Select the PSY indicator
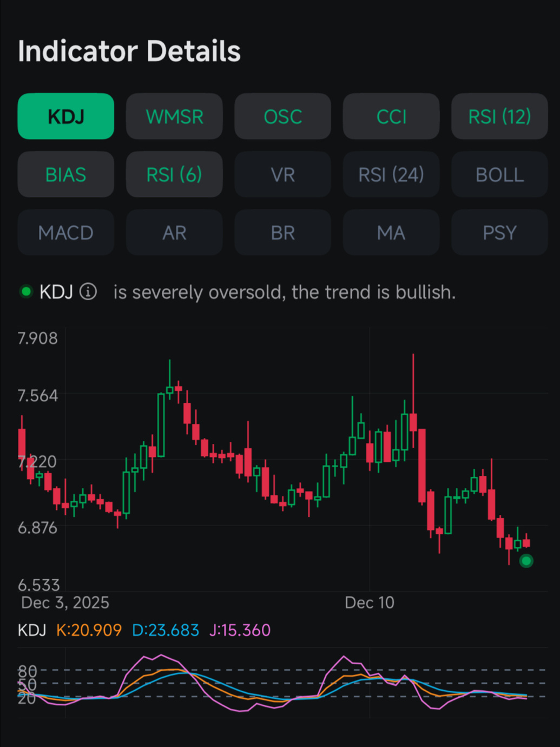 pyautogui.click(x=499, y=232)
